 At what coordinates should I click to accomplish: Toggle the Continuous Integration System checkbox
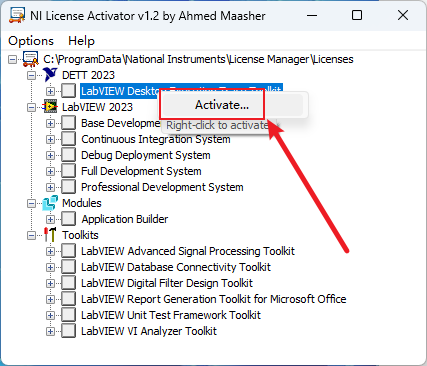pos(68,139)
